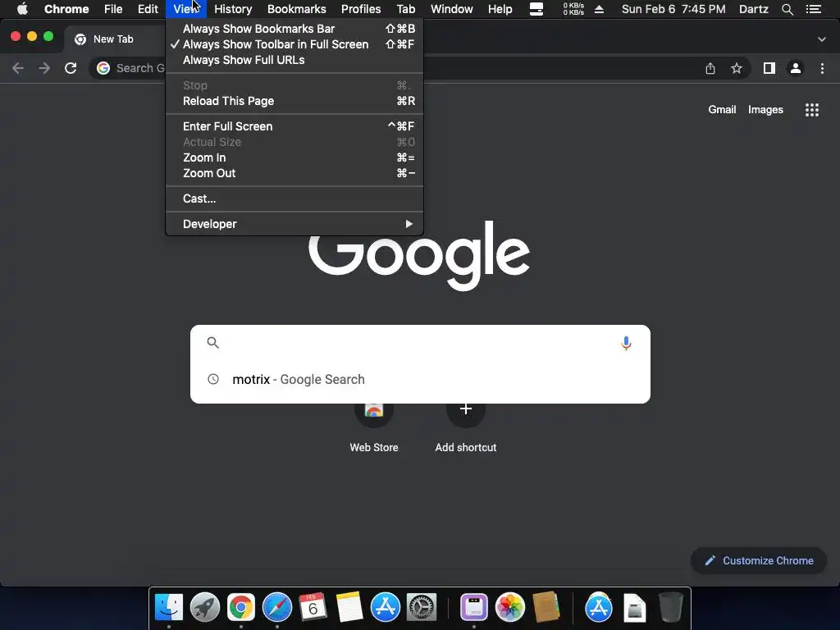Uncheck Always Show Toolbar in Full Screen
840x630 pixels.
pos(294,44)
